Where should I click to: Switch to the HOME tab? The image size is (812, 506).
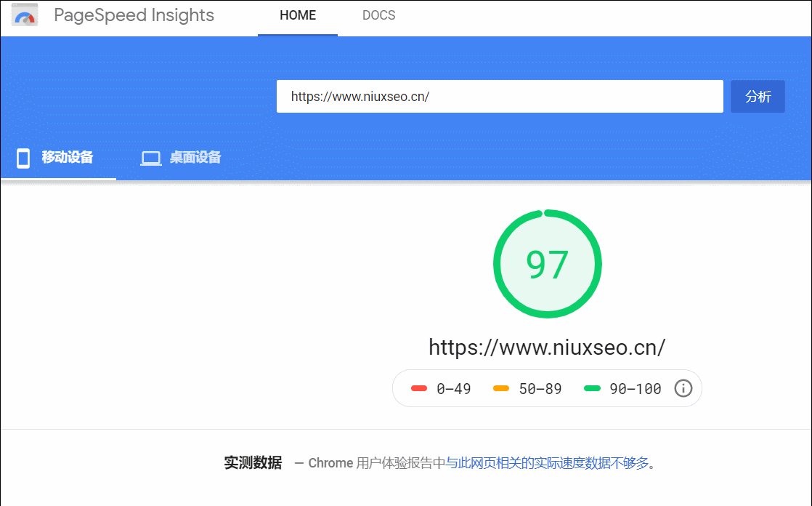pyautogui.click(x=298, y=15)
